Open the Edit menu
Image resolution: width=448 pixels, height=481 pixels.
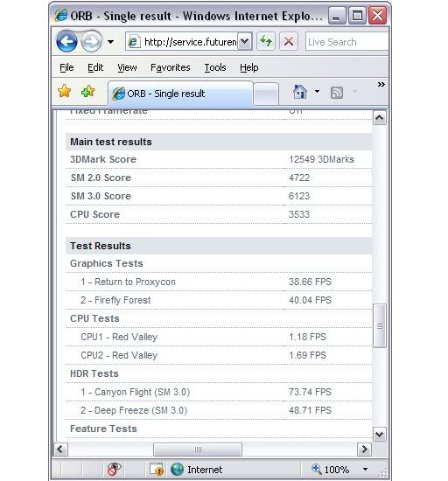click(x=95, y=67)
